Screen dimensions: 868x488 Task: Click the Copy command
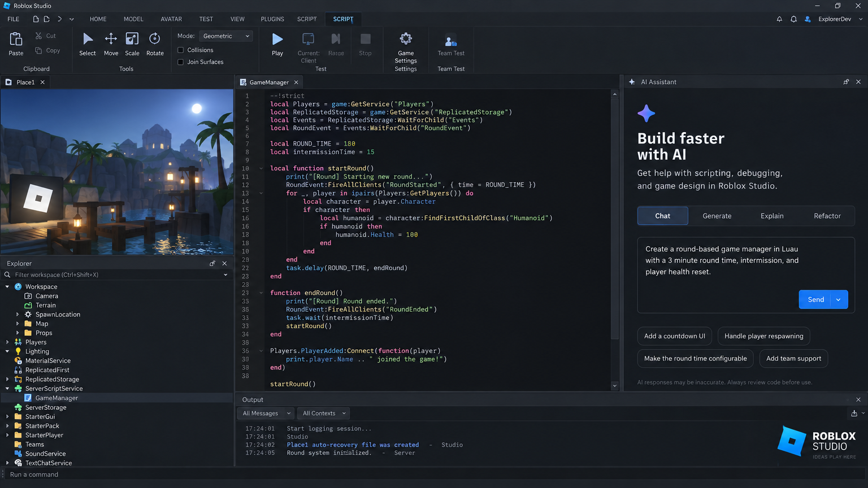click(47, 50)
